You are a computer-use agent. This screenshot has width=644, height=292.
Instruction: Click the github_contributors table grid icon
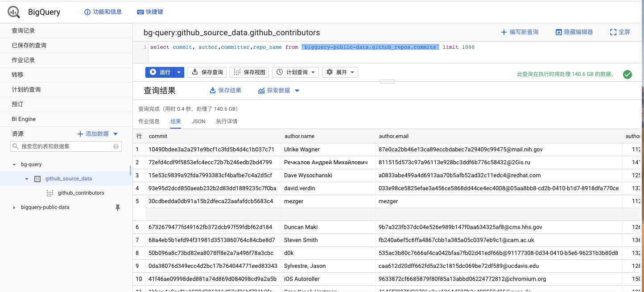click(x=50, y=193)
